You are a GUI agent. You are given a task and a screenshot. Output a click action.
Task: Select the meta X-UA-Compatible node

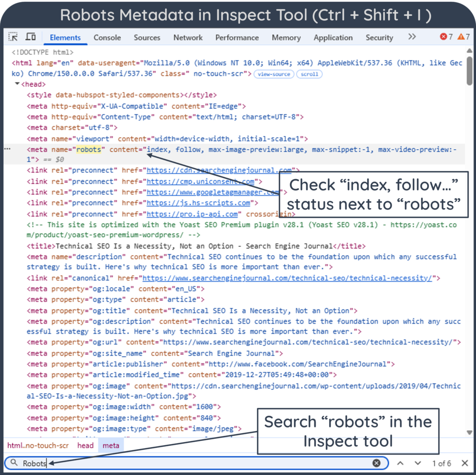136,107
